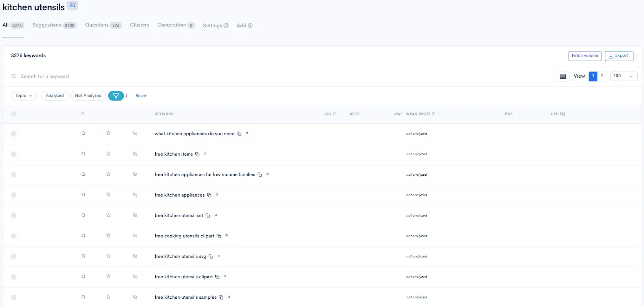Select view page 1
Viewport: 644px width, 306px height.
click(593, 76)
